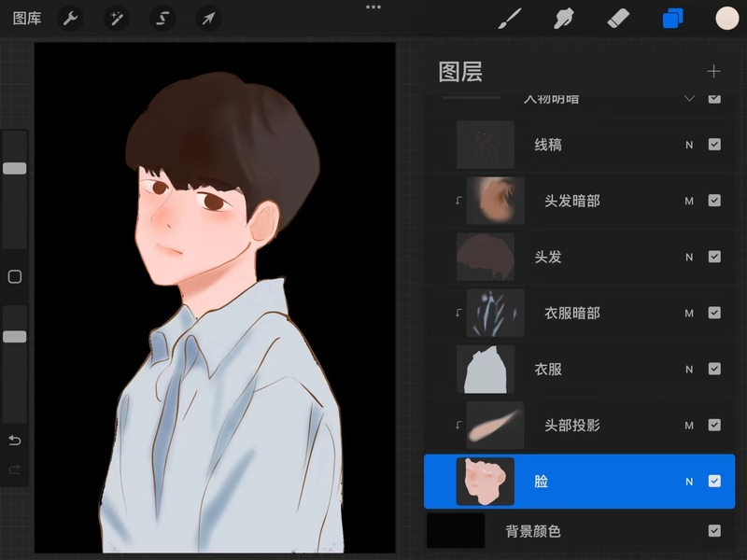Viewport: 747px width, 560px height.
Task: Toggle visibility of 人物明暗 group
Action: (x=714, y=98)
